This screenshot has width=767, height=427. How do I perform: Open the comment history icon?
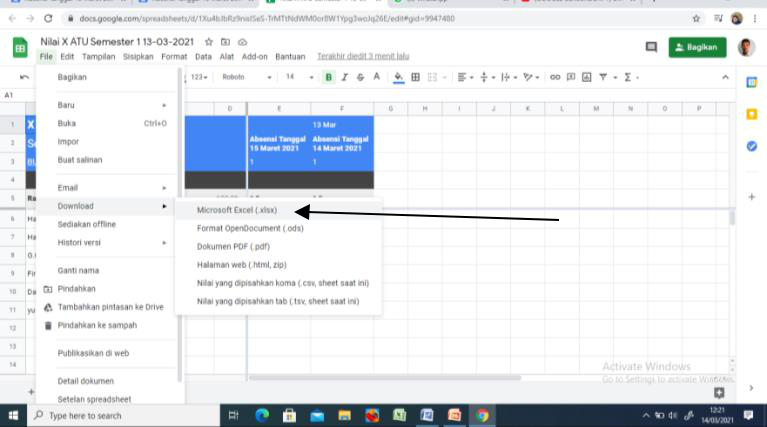(x=651, y=47)
